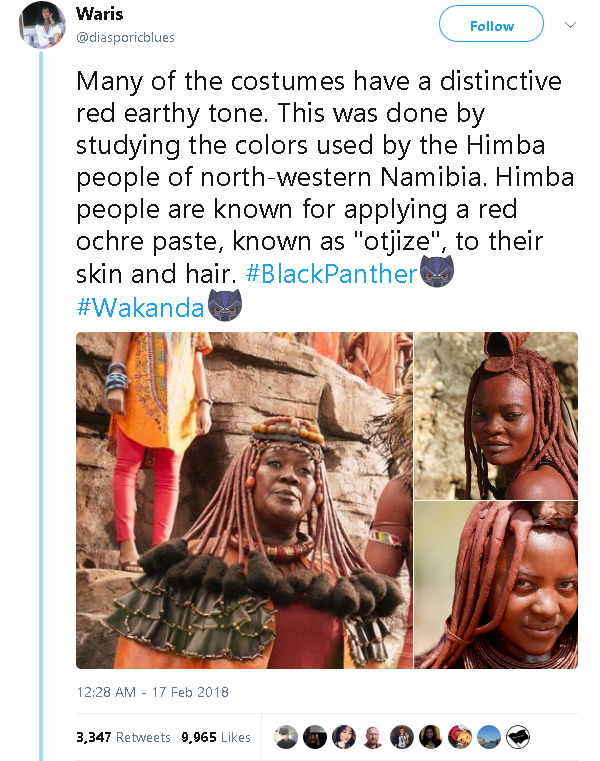Open the #BlackPanther hashtag
This screenshot has height=761, width=600.
[x=331, y=274]
